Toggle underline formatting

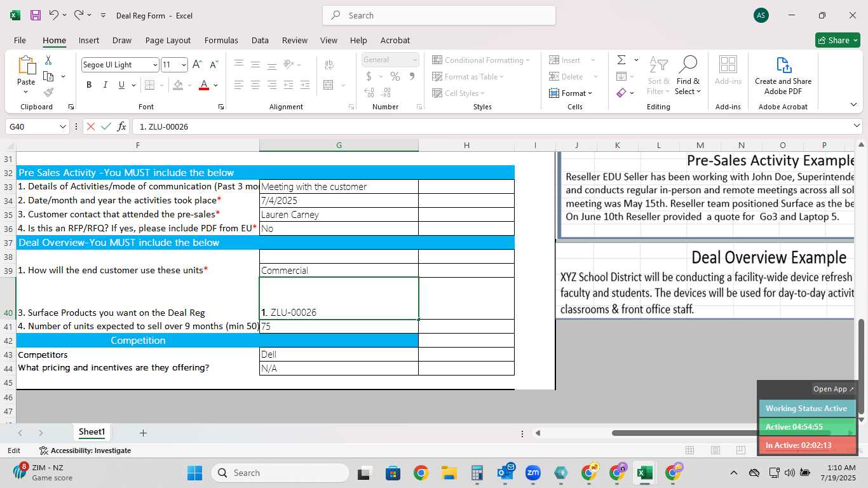tap(121, 85)
